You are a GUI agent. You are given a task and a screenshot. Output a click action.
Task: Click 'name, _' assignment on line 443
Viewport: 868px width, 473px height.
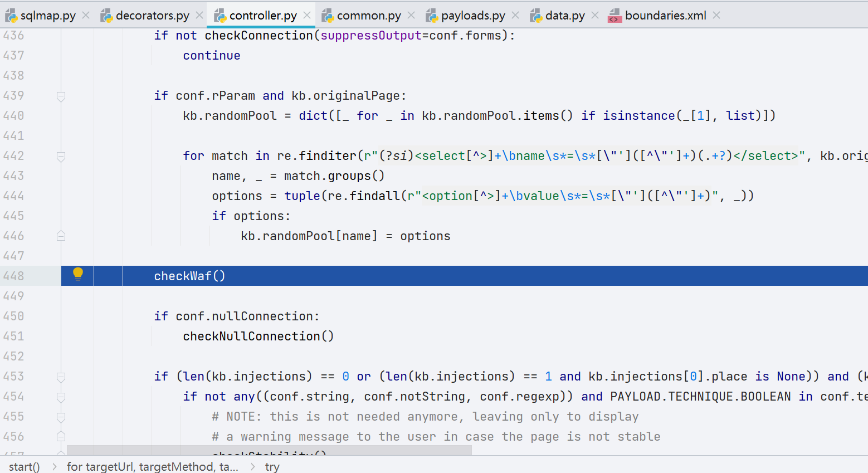237,175
